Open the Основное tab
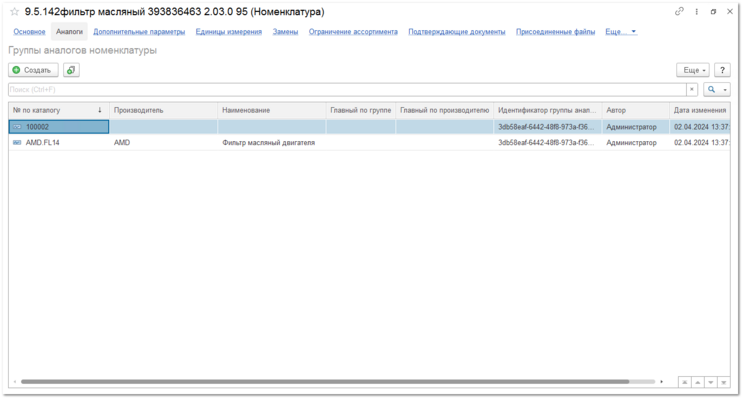Viewport: 743px width, 399px height. pos(29,32)
